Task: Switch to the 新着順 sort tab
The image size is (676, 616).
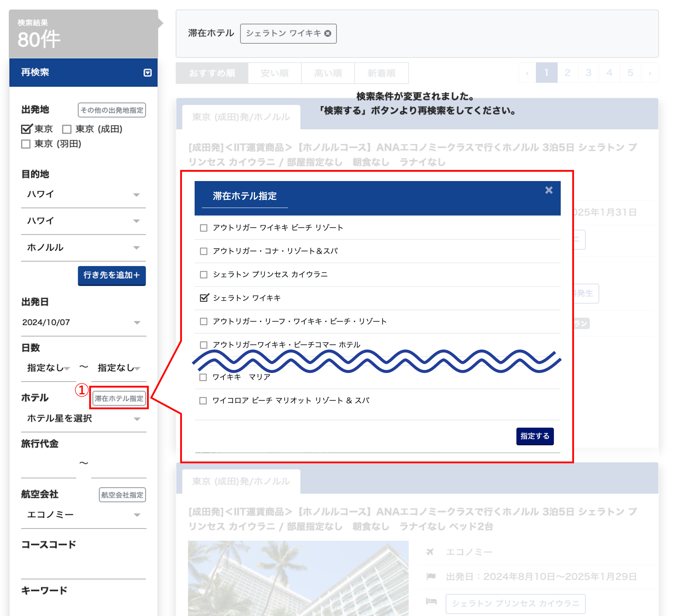Action: (x=381, y=73)
